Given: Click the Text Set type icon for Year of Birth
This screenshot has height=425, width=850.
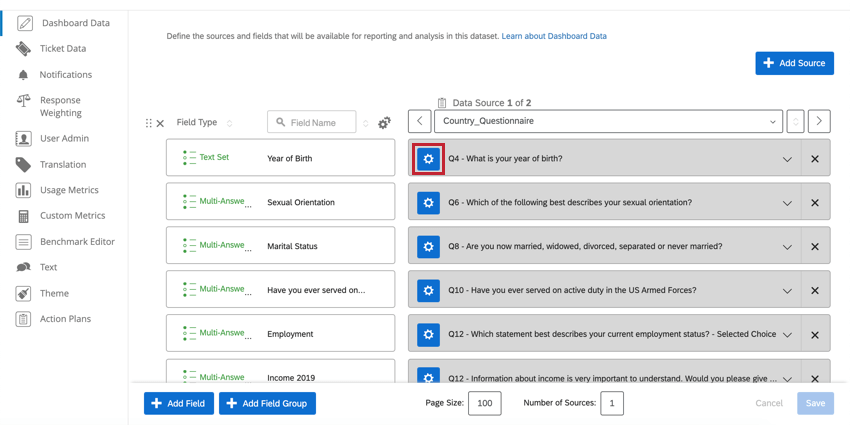Looking at the screenshot, I should 189,157.
